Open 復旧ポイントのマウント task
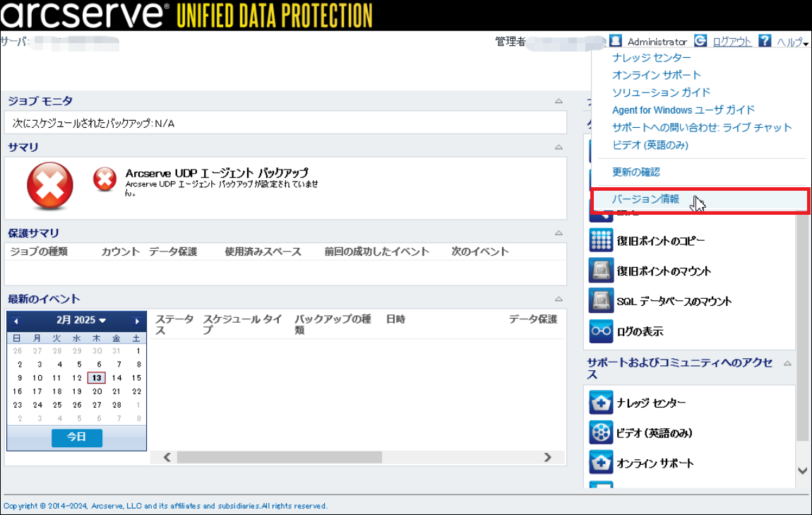The image size is (812, 515). [664, 271]
